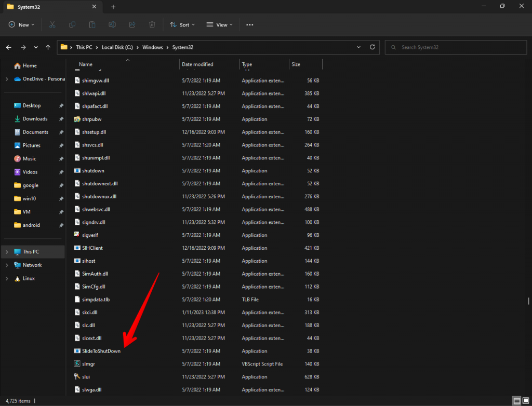The height and width of the screenshot is (406, 532).
Task: Expand the This PC tree node
Action: pos(7,252)
